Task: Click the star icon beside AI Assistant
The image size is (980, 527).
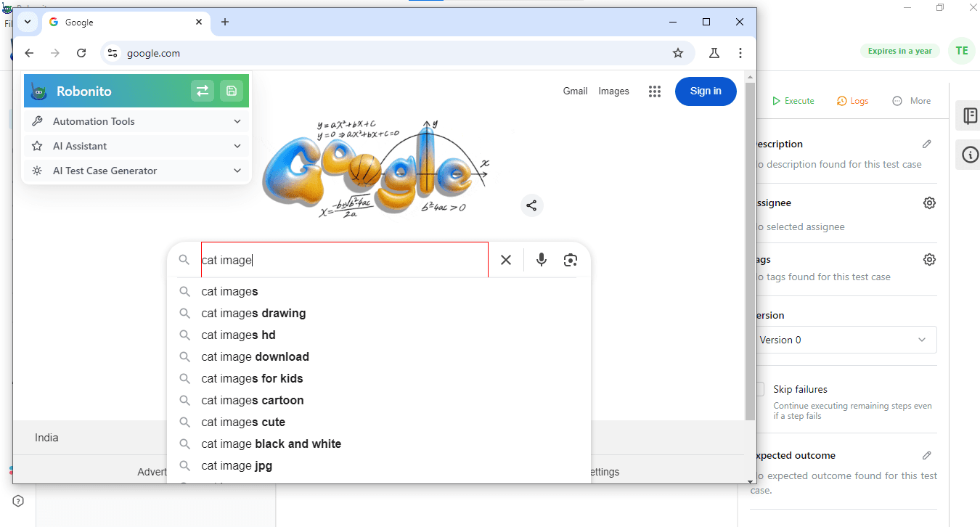Action: tap(37, 146)
